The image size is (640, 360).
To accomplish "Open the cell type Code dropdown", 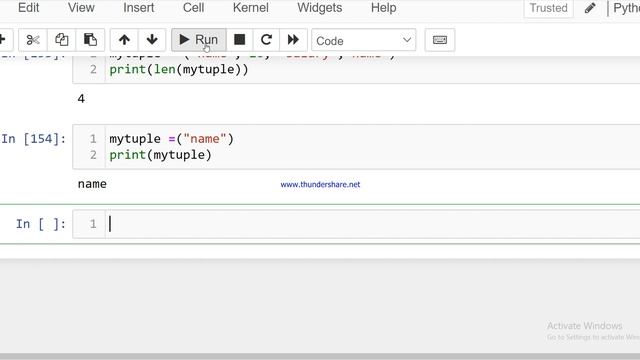I will 364,40.
